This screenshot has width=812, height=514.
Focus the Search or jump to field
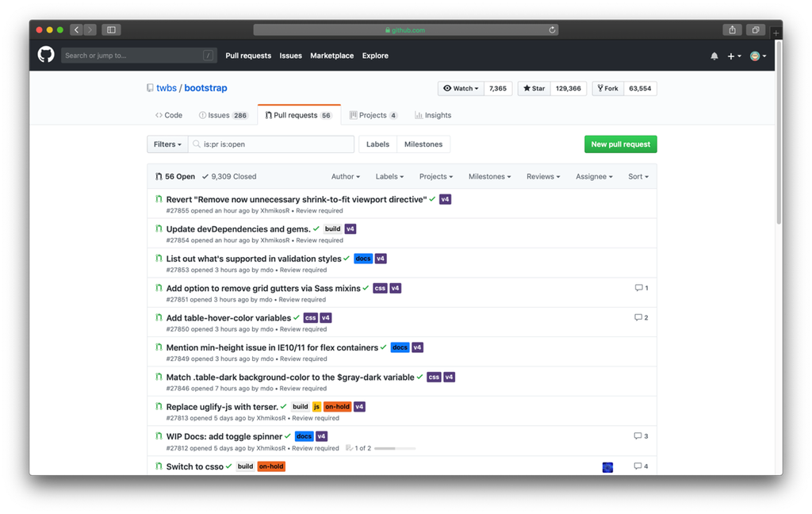pyautogui.click(x=138, y=56)
